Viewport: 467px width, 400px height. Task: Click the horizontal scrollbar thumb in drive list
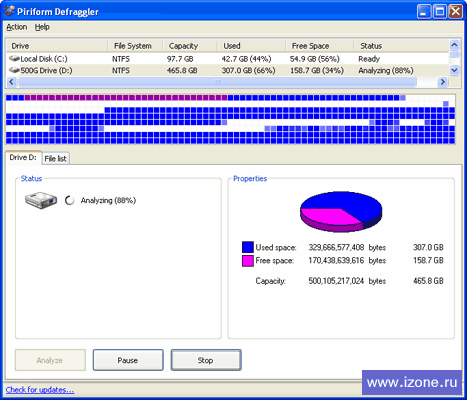click(217, 82)
